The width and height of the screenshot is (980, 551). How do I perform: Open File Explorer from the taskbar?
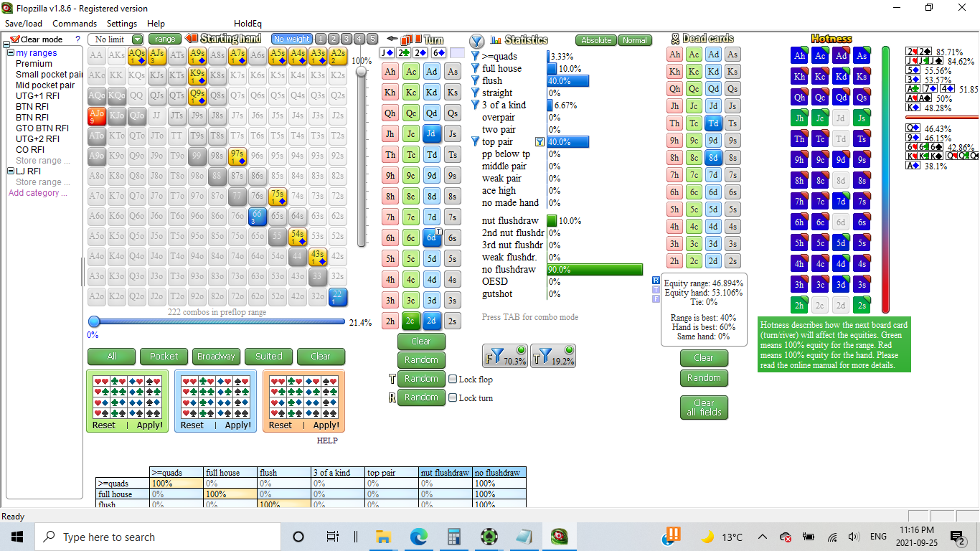[383, 537]
